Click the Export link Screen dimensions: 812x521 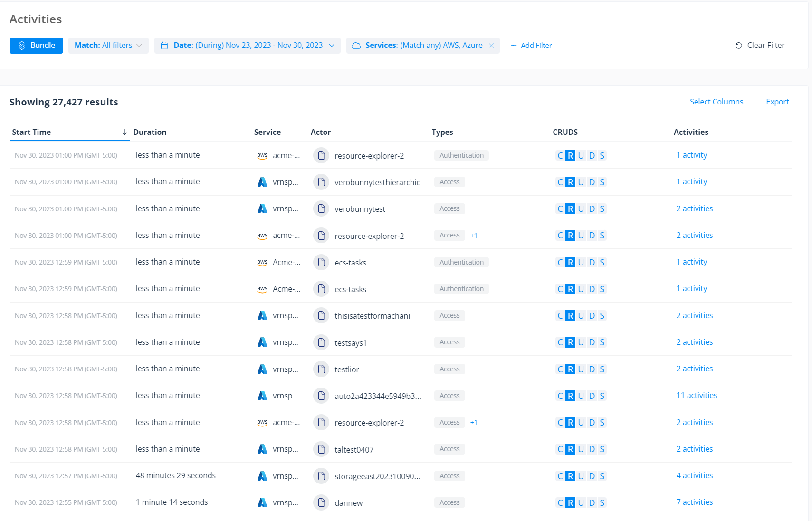777,101
